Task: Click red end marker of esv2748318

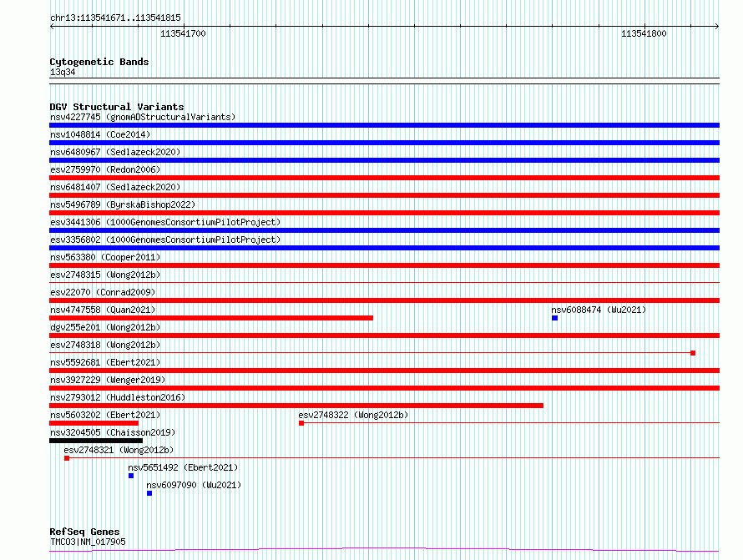Action: tap(693, 353)
